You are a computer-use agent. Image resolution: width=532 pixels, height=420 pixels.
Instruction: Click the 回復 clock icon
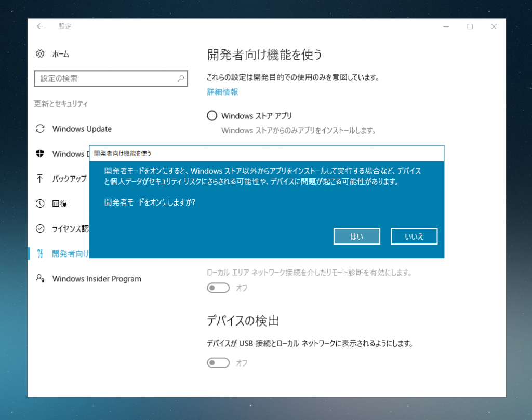point(40,204)
